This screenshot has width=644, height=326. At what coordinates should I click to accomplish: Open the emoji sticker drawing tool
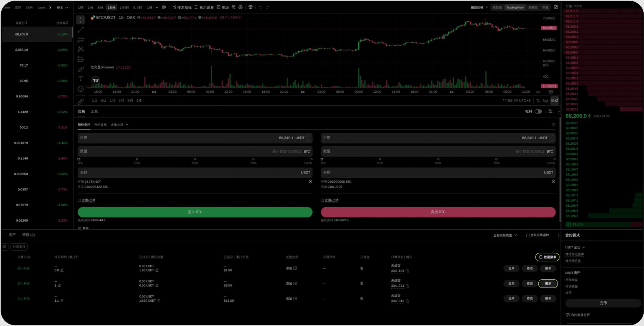pyautogui.click(x=81, y=89)
